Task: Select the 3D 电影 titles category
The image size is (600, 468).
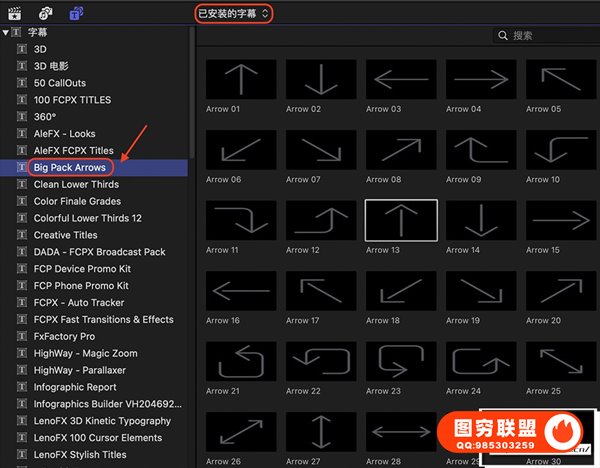Action: click(51, 65)
